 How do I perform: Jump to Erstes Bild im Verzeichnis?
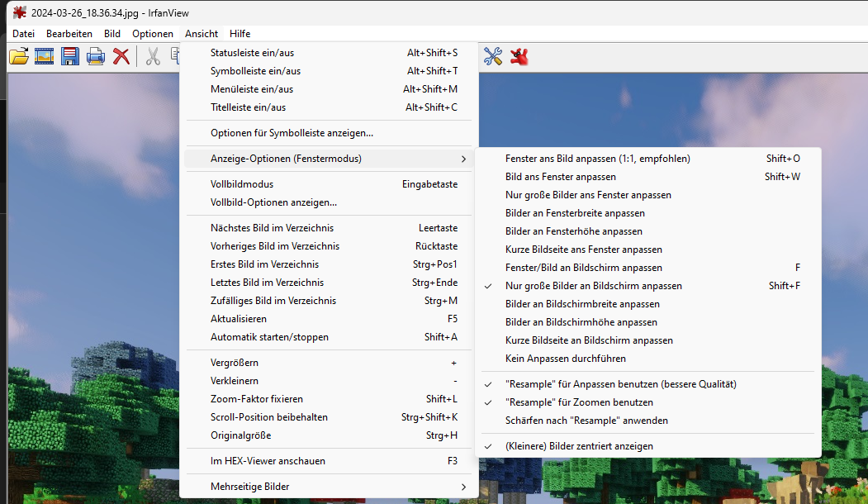[329, 264]
